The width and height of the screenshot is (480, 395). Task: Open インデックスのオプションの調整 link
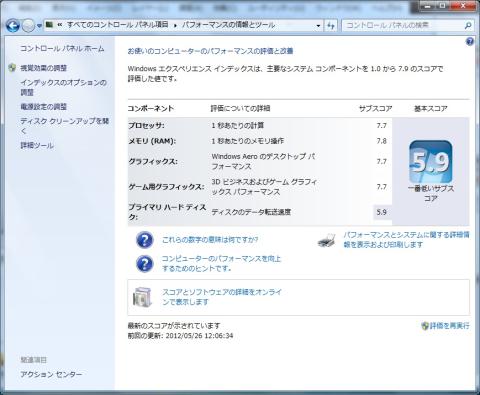63,87
